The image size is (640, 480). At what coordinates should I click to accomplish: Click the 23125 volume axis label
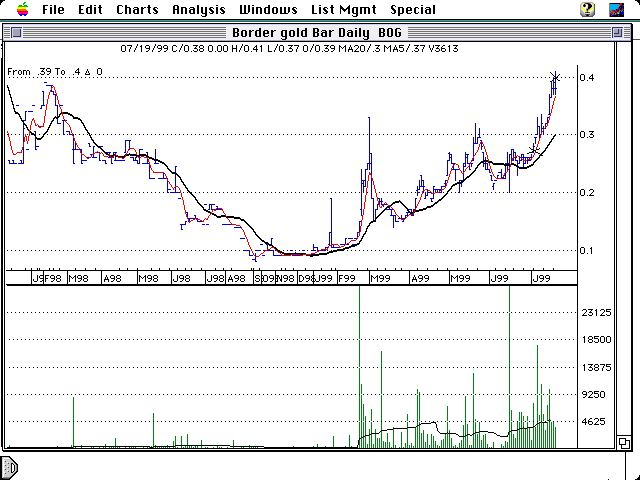point(597,313)
